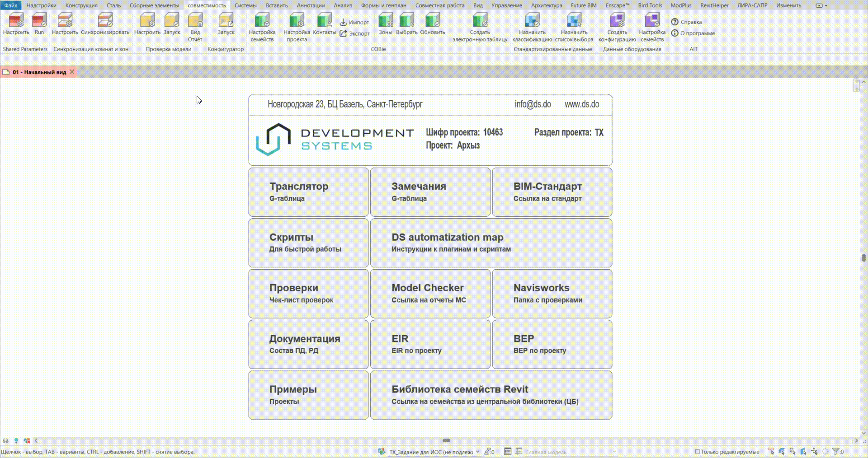
Task: Open the COBie Импорт command
Action: click(354, 22)
